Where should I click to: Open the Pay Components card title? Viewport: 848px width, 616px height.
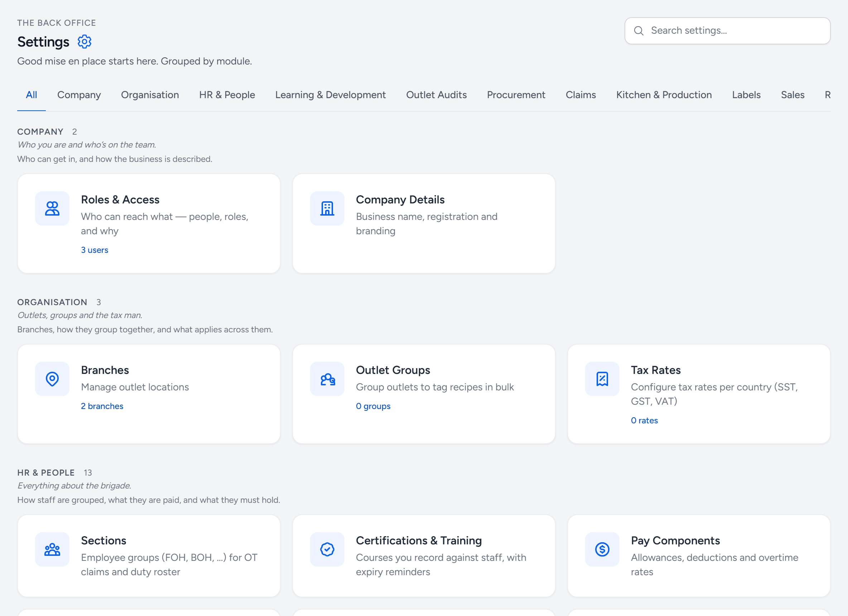(675, 540)
